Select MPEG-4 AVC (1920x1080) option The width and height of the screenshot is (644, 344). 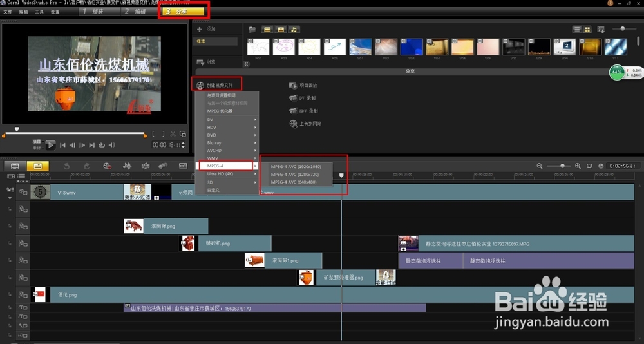[x=296, y=166]
